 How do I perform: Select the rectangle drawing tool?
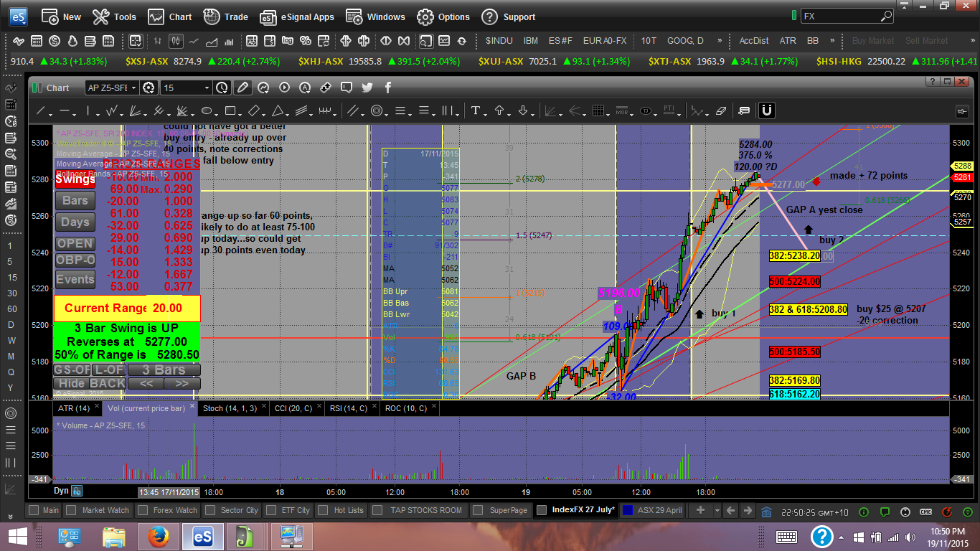coord(230,111)
